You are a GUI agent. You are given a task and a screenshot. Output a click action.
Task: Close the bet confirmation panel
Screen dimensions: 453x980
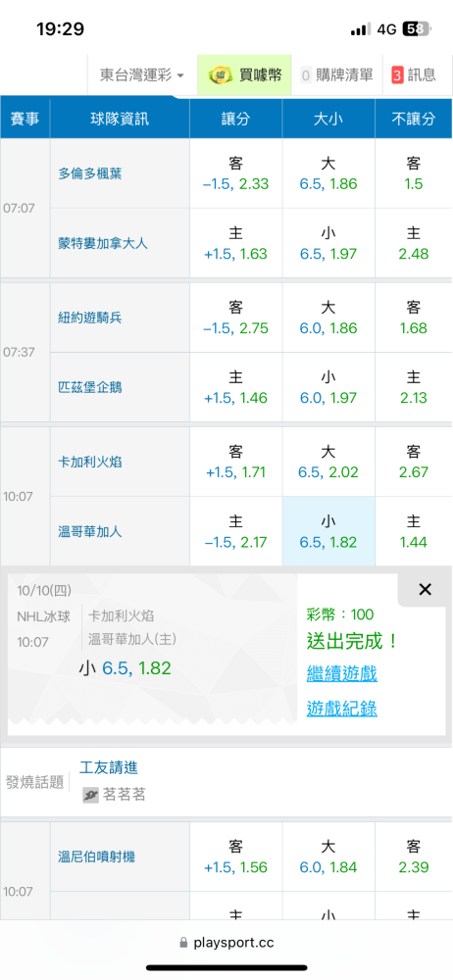click(425, 589)
